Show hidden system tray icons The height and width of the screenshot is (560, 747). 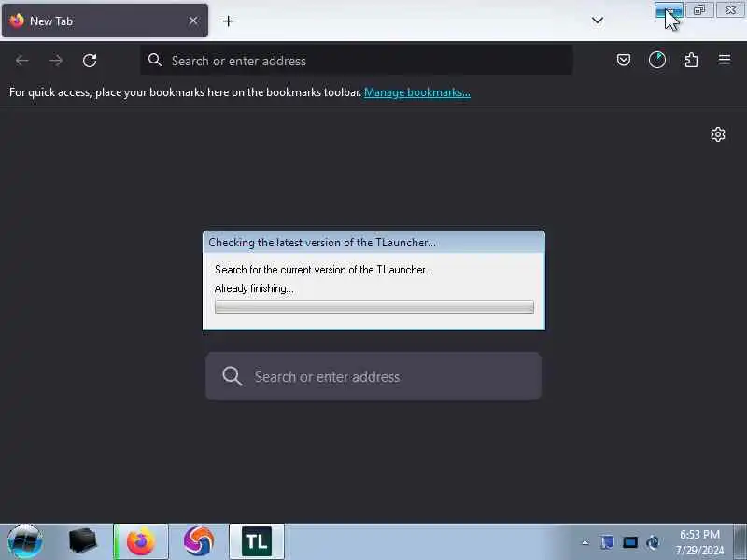coord(585,542)
